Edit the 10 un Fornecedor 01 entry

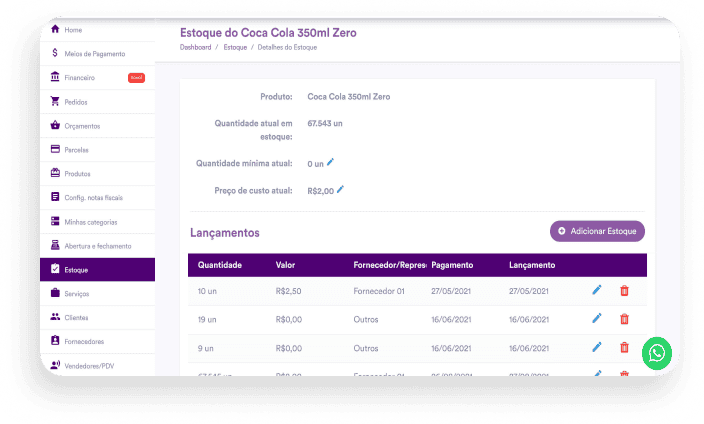597,290
